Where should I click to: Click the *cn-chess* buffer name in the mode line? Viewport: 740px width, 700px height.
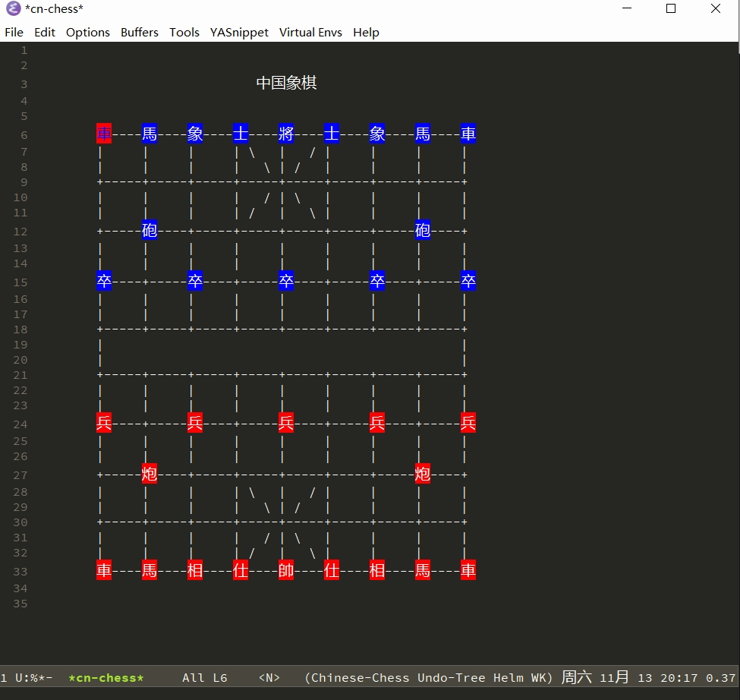106,678
